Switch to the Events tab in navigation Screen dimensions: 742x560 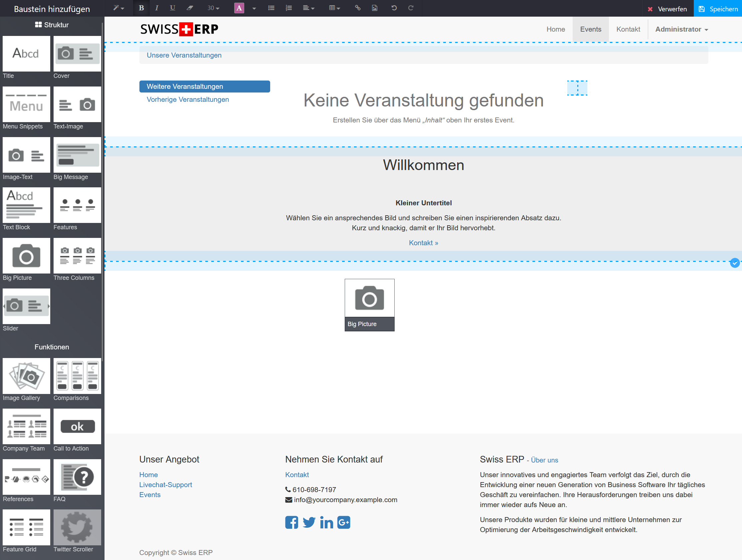pos(590,29)
